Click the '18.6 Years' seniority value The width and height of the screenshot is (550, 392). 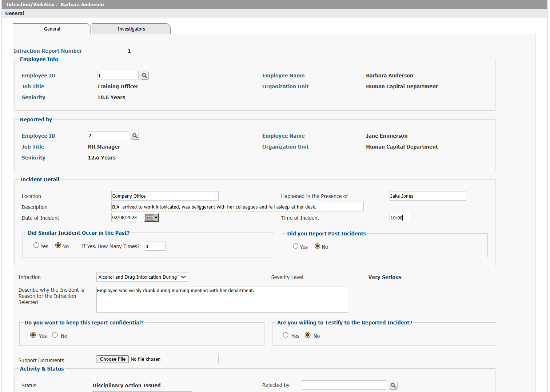111,97
